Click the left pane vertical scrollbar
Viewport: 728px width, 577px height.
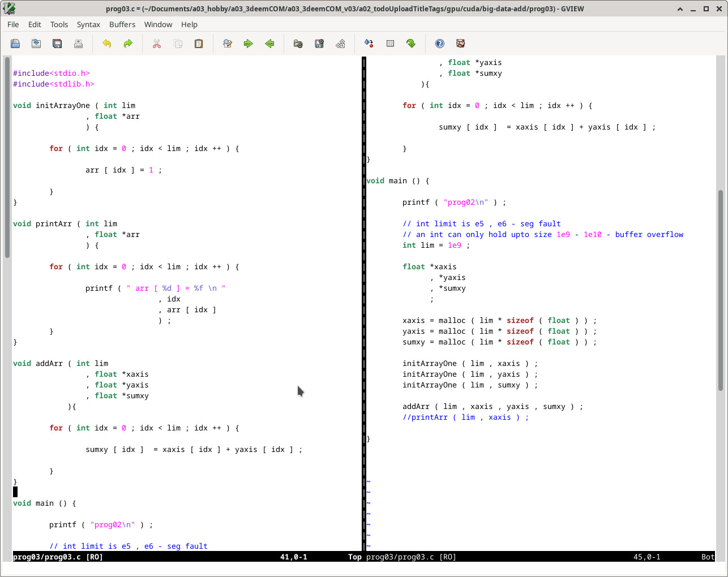coord(7,157)
